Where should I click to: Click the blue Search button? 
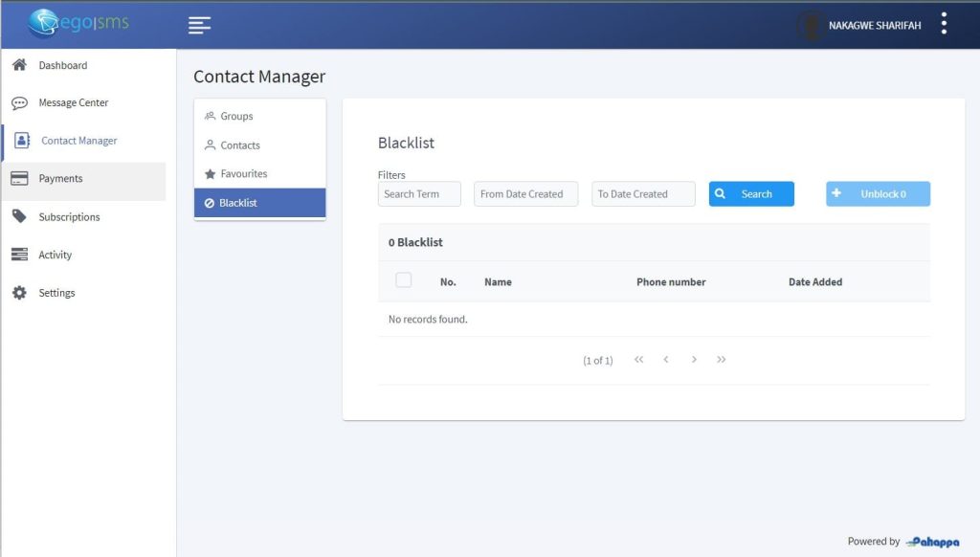751,194
